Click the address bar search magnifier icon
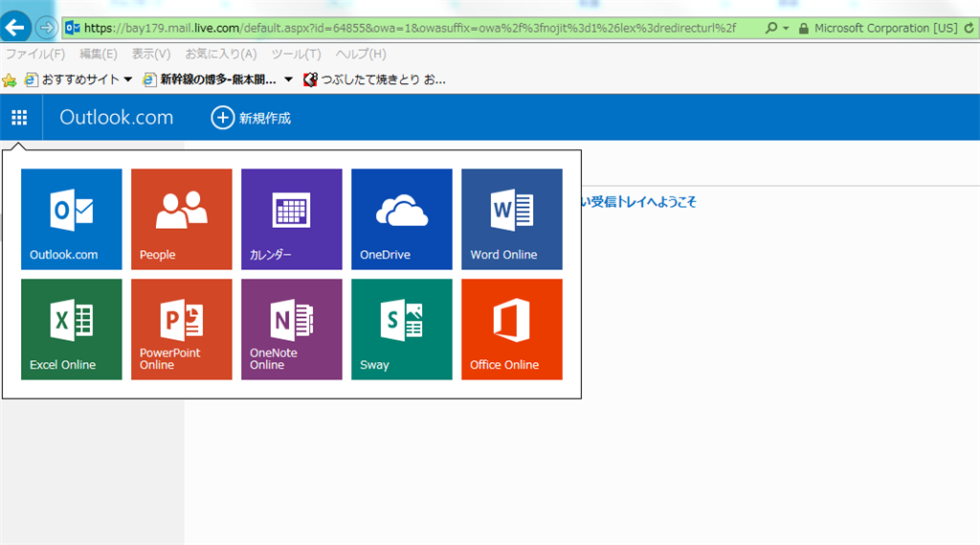Screen dimensions: 980x545 (771, 28)
